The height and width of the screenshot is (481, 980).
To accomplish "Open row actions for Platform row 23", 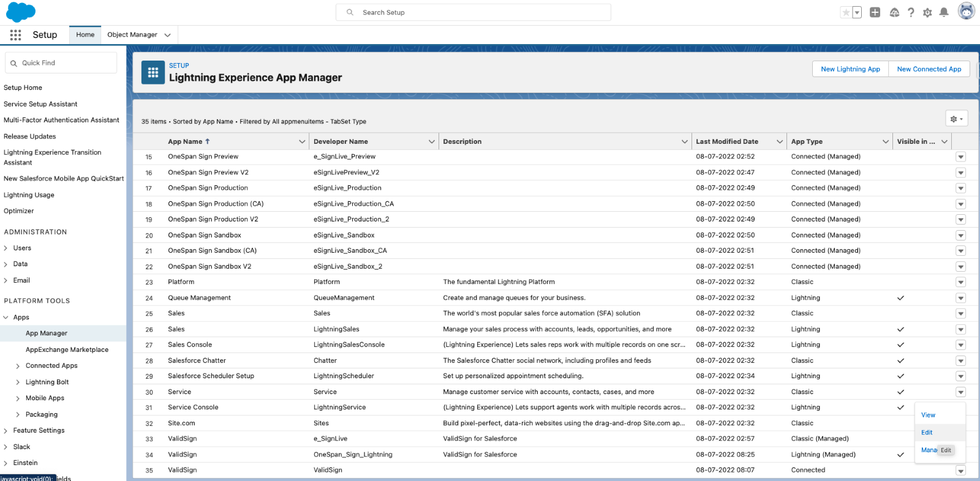I will point(960,282).
